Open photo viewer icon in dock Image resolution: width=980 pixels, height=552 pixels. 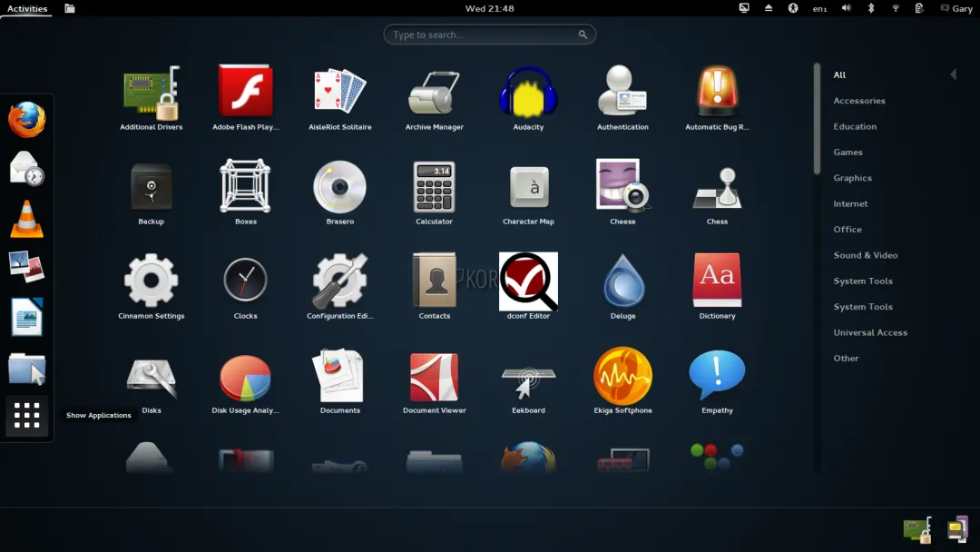(x=27, y=267)
